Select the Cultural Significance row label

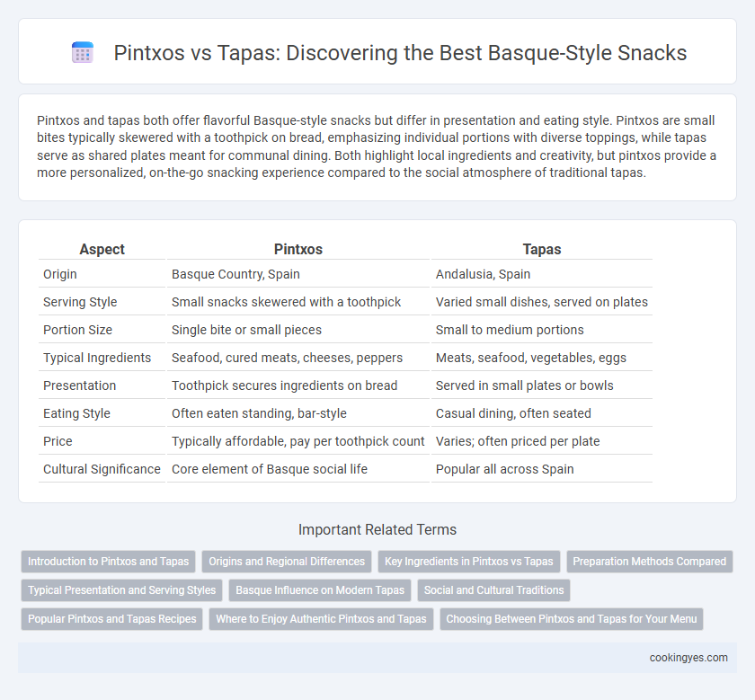102,469
